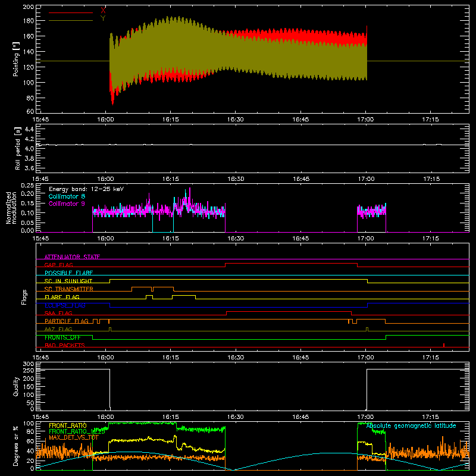476x476 pixels.
Task: Click the 'Collimator 9' legend entry
Action: coord(67,203)
